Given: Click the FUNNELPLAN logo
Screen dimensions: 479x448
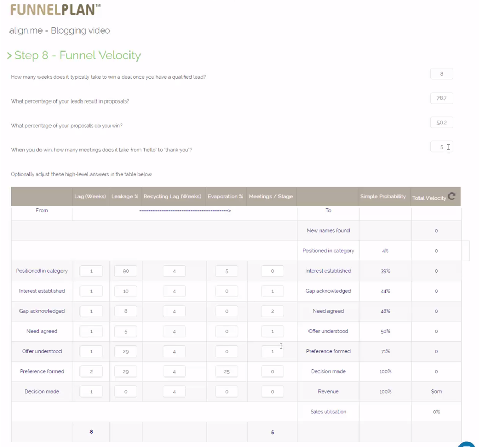Looking at the screenshot, I should pos(55,9).
